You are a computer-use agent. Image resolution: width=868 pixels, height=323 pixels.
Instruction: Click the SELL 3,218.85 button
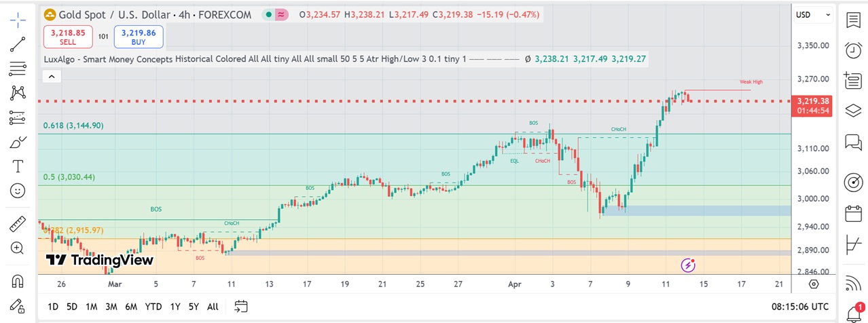(67, 36)
